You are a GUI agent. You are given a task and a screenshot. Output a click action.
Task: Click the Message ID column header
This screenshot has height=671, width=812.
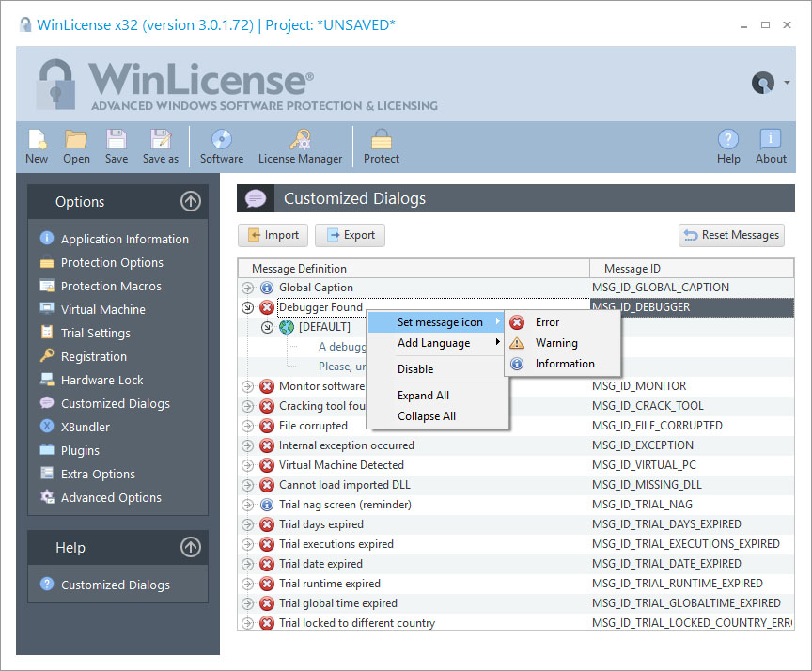point(692,268)
